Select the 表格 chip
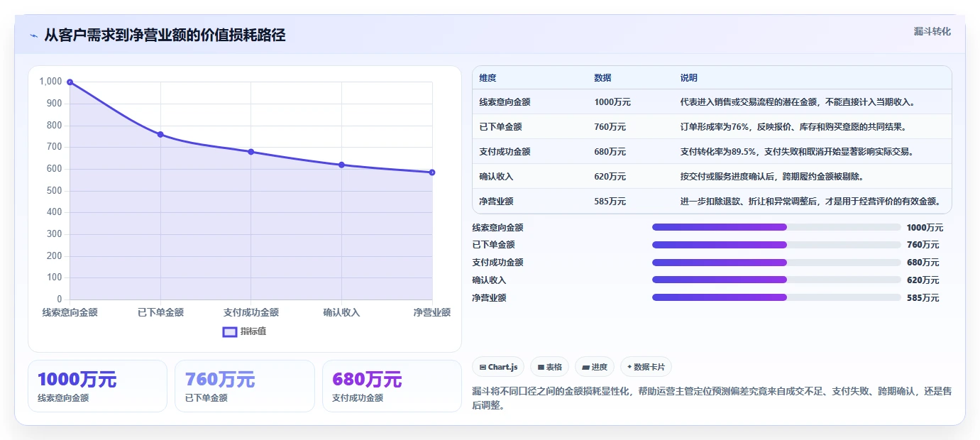 pos(550,367)
